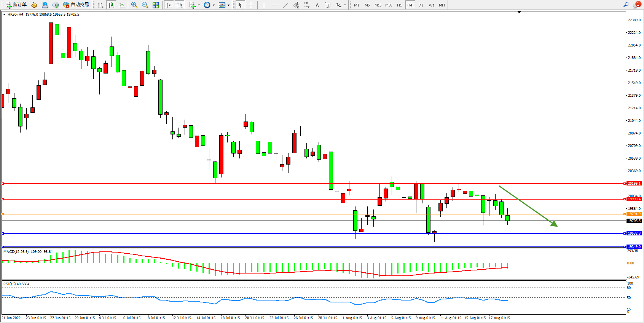
Task: Switch to the D1 timeframe
Action: click(421, 5)
